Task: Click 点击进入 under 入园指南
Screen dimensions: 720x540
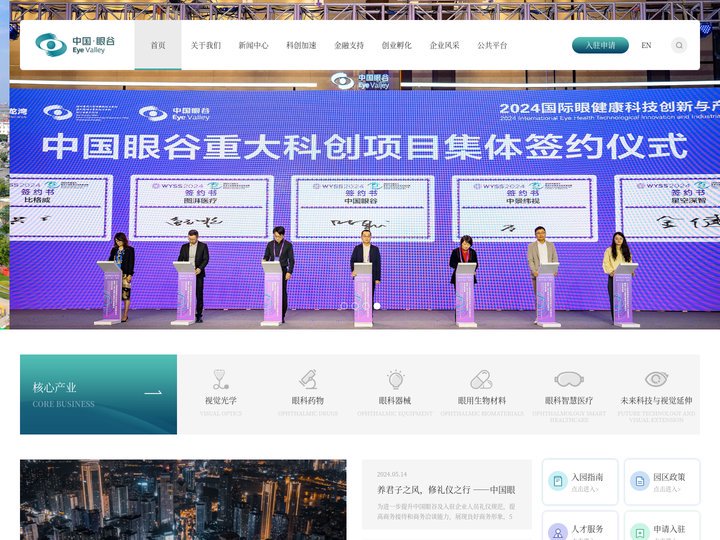Action: 585,489
